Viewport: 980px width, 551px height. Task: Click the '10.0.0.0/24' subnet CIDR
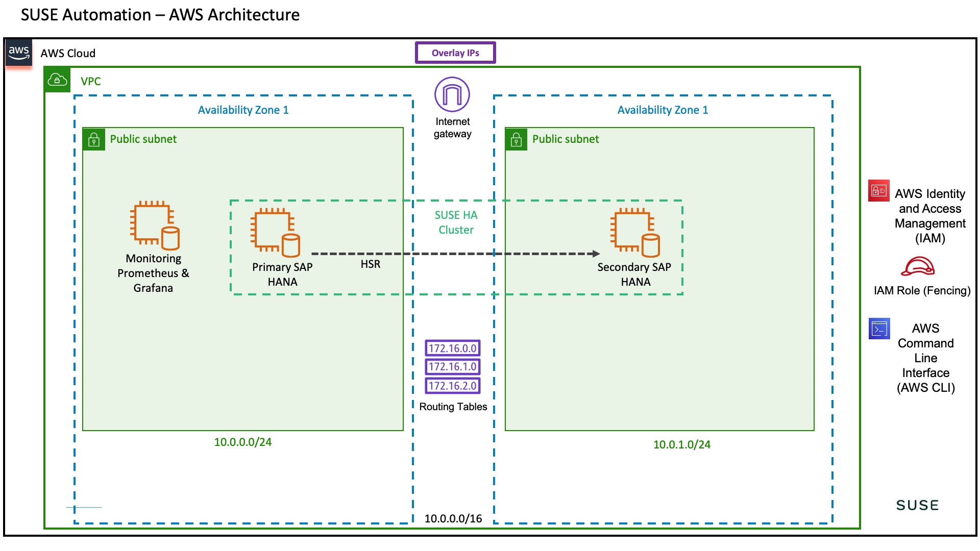click(243, 442)
